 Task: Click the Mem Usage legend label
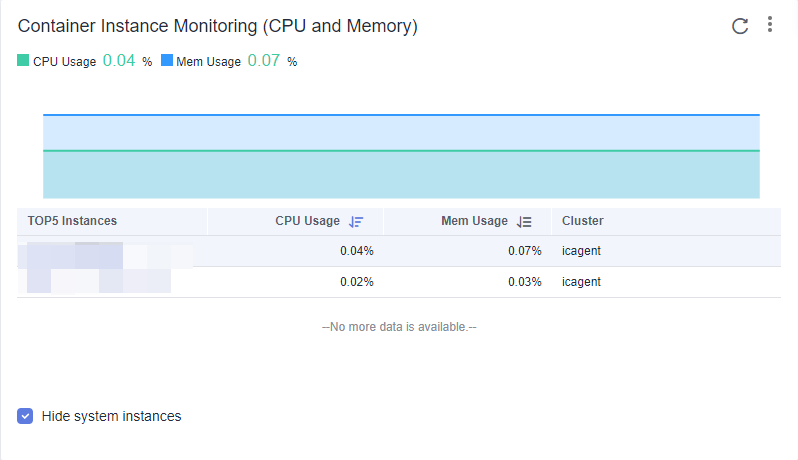pyautogui.click(x=209, y=62)
